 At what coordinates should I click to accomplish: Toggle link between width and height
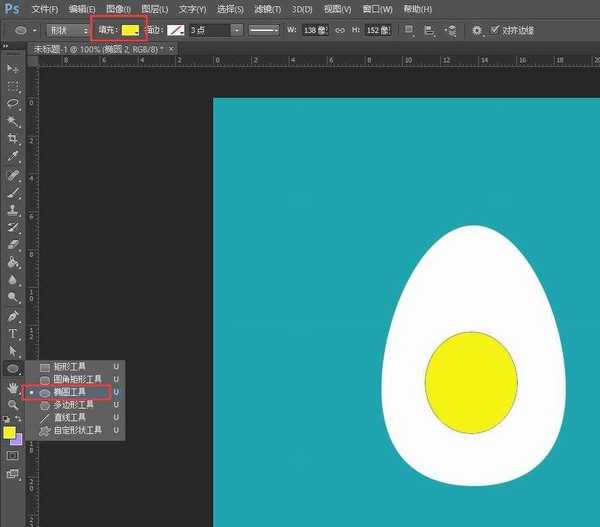click(339, 30)
